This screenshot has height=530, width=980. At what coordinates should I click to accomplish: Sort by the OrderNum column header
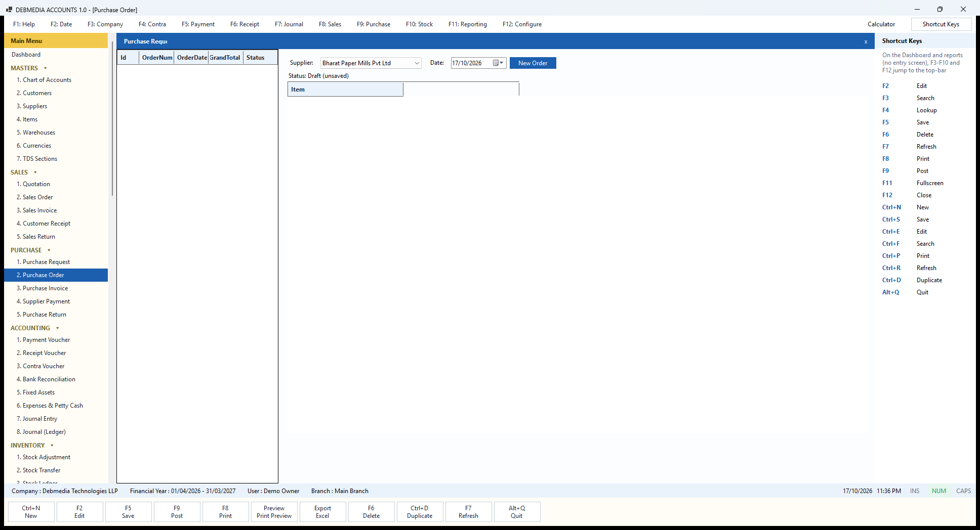click(x=157, y=58)
